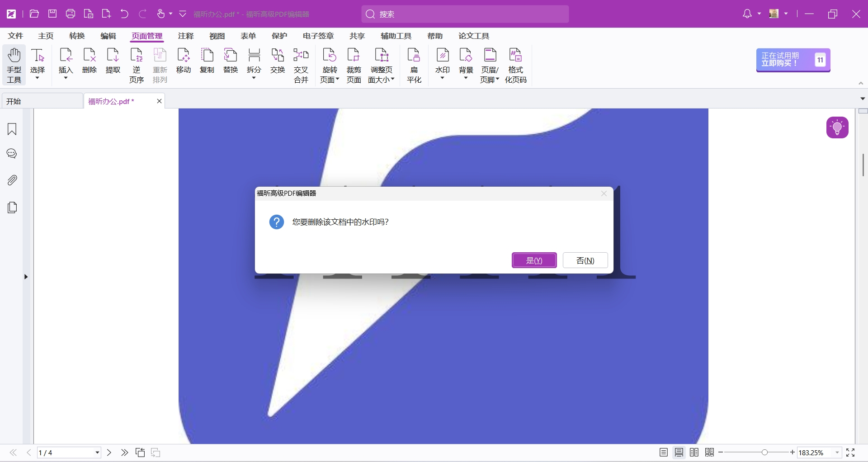Image resolution: width=868 pixels, height=462 pixels.
Task: Switch to two-page facing view
Action: pos(694,453)
